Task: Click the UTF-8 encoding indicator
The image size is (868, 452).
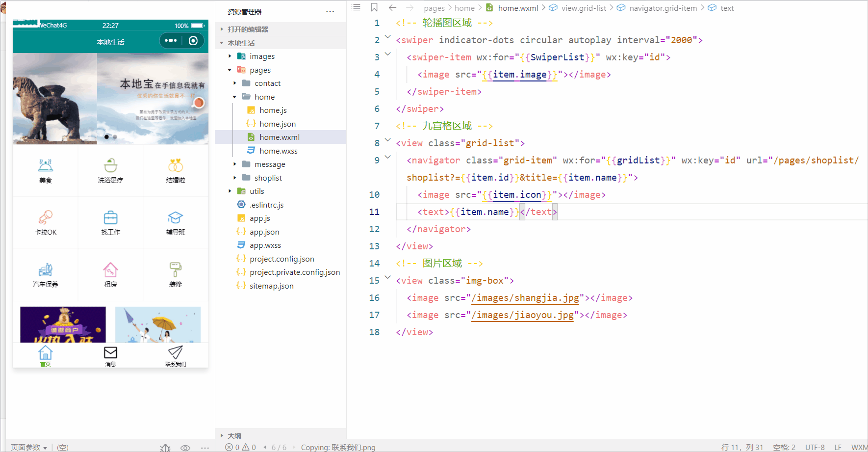Action: point(815,447)
